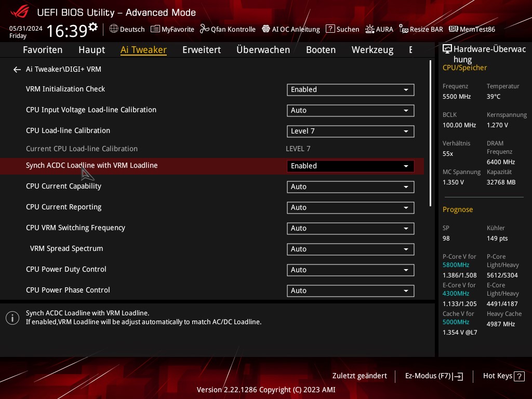The width and height of the screenshot is (532, 399).
Task: Open CPU Power Duty Control dropdown
Action: pos(351,270)
